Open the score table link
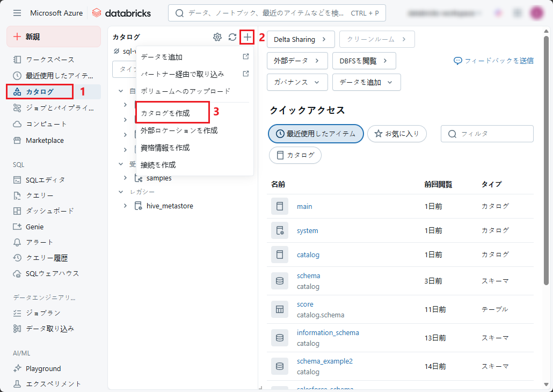Screen dimensions: 553x392 click(x=305, y=304)
